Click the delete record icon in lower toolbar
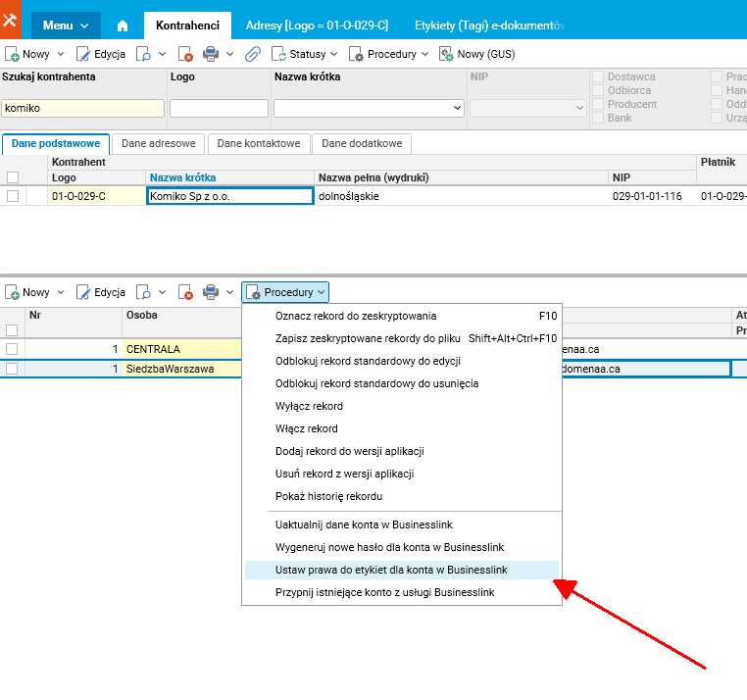This screenshot has height=700, width=747. click(x=185, y=292)
